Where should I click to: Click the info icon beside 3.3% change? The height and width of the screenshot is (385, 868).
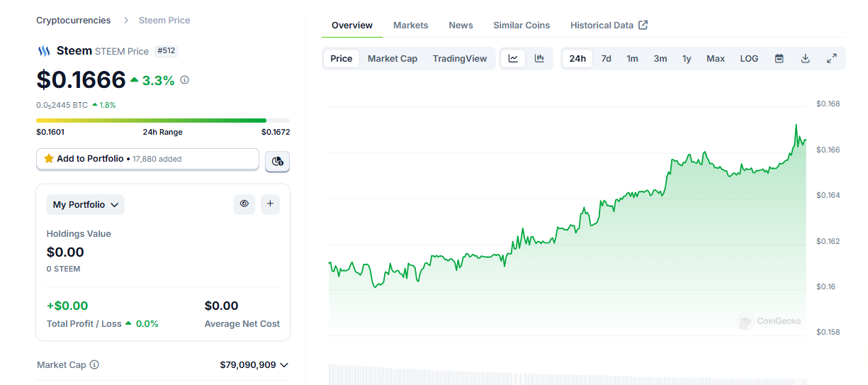point(185,80)
